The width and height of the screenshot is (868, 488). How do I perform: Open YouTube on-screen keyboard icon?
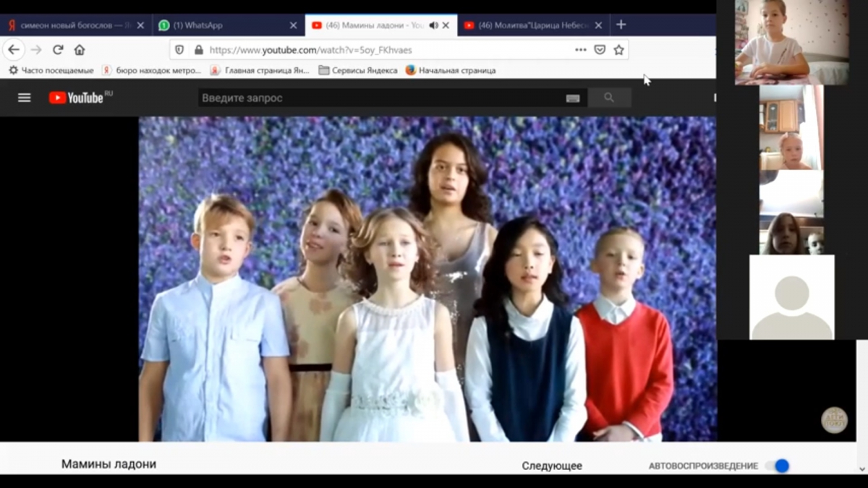tap(573, 98)
